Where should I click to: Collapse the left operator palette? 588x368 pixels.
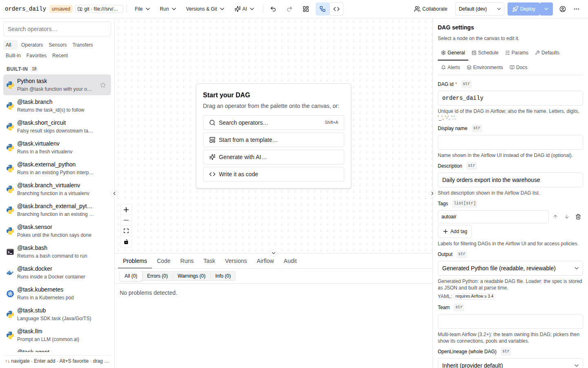(x=114, y=193)
